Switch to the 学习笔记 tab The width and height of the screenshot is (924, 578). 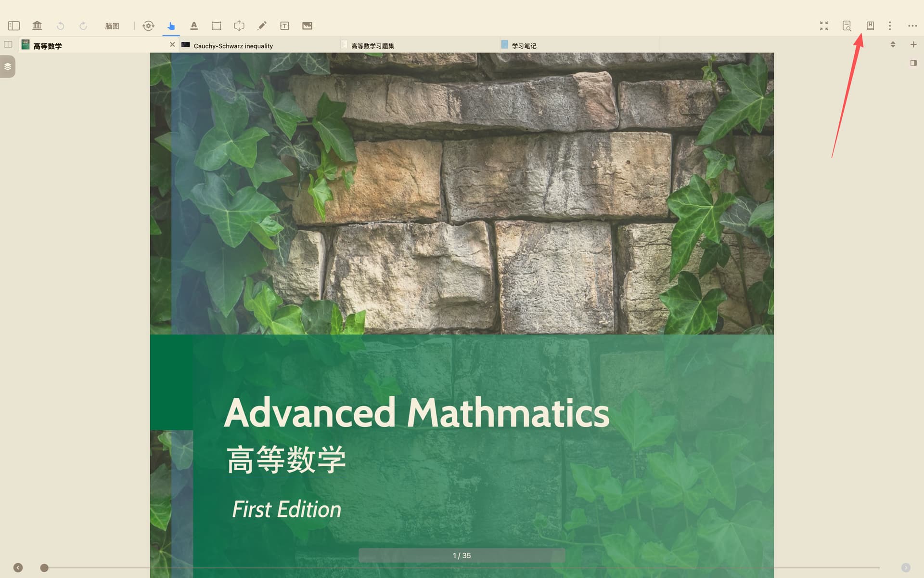(524, 46)
